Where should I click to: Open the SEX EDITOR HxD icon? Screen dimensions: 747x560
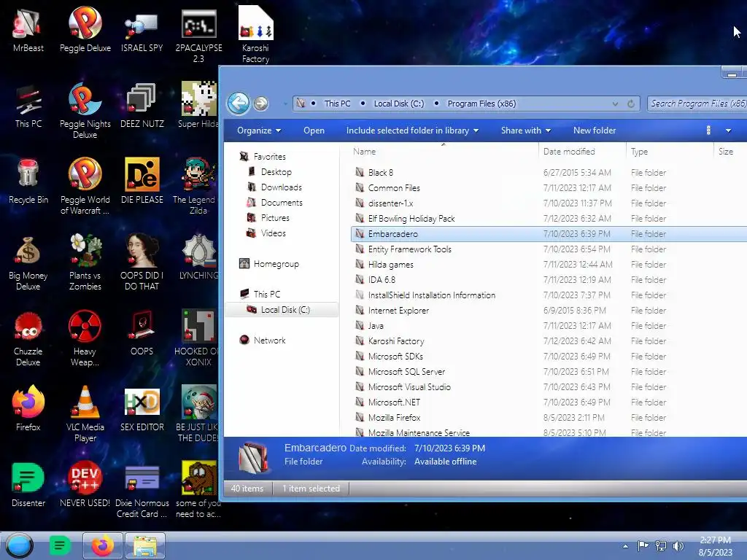142,410
